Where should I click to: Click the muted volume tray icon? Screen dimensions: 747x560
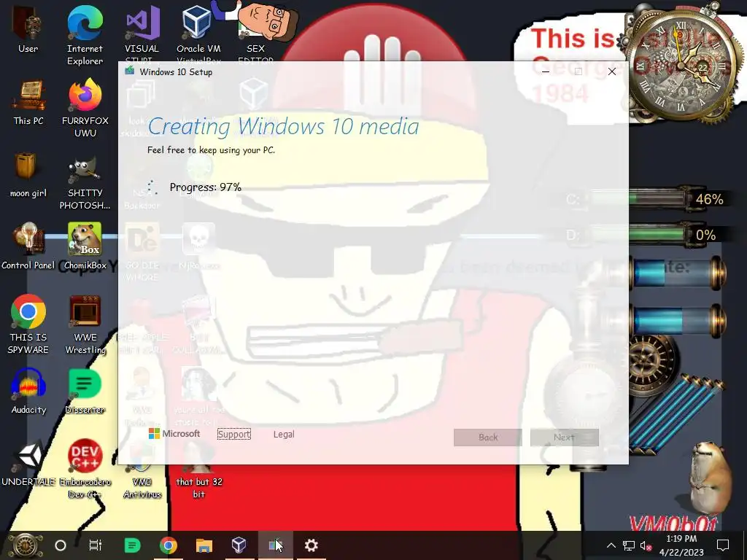tap(646, 545)
